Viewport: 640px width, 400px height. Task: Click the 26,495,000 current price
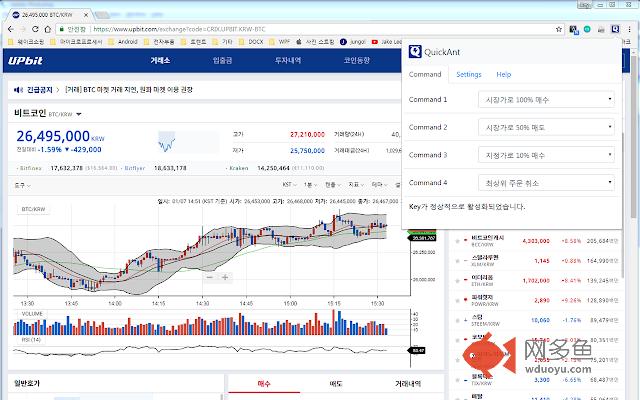click(53, 136)
